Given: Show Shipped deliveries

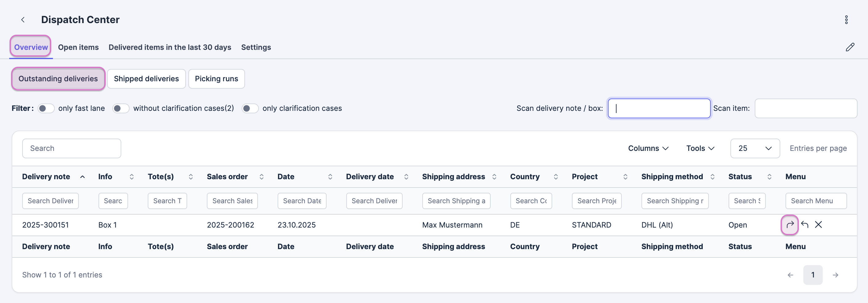Looking at the screenshot, I should pyautogui.click(x=146, y=79).
